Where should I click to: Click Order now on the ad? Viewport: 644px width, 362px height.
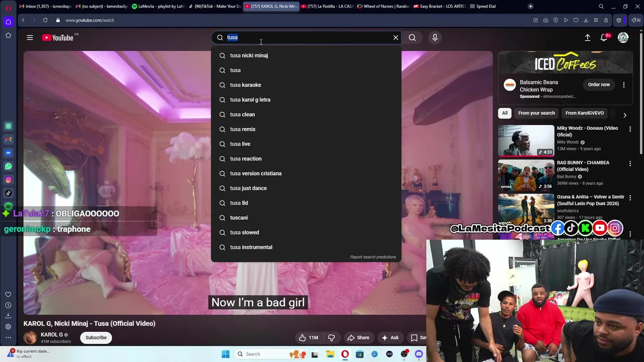tap(599, 84)
